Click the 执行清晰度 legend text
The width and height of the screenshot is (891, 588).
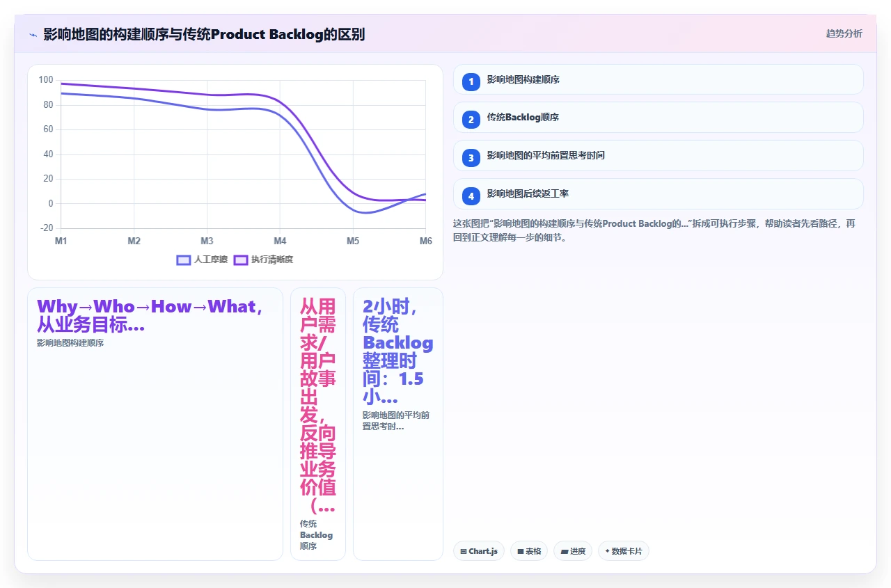[272, 260]
